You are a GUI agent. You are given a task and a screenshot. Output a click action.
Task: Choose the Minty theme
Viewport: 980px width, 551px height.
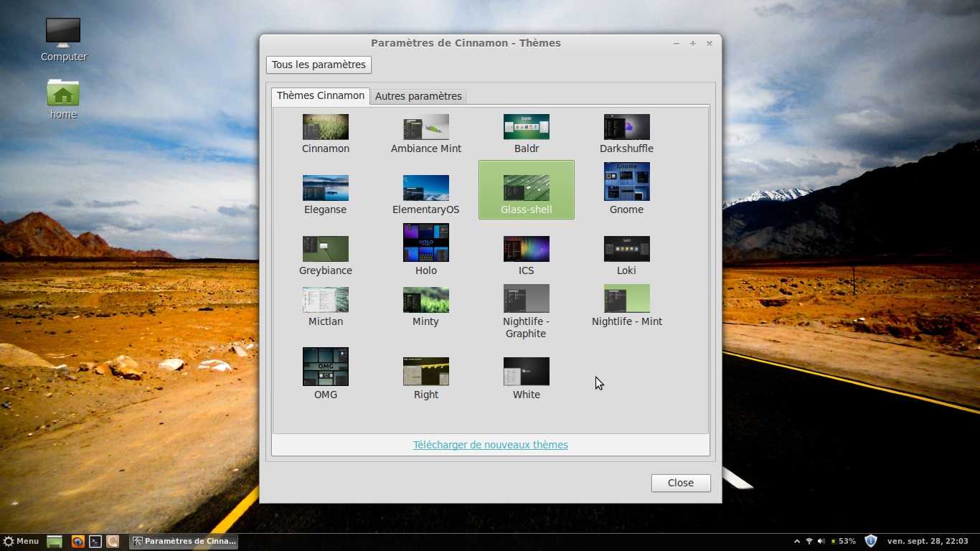(426, 307)
